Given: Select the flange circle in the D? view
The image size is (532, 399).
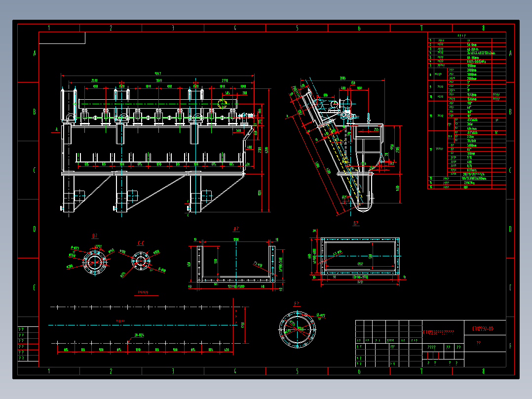Looking at the screenshot, I should 95,262.
